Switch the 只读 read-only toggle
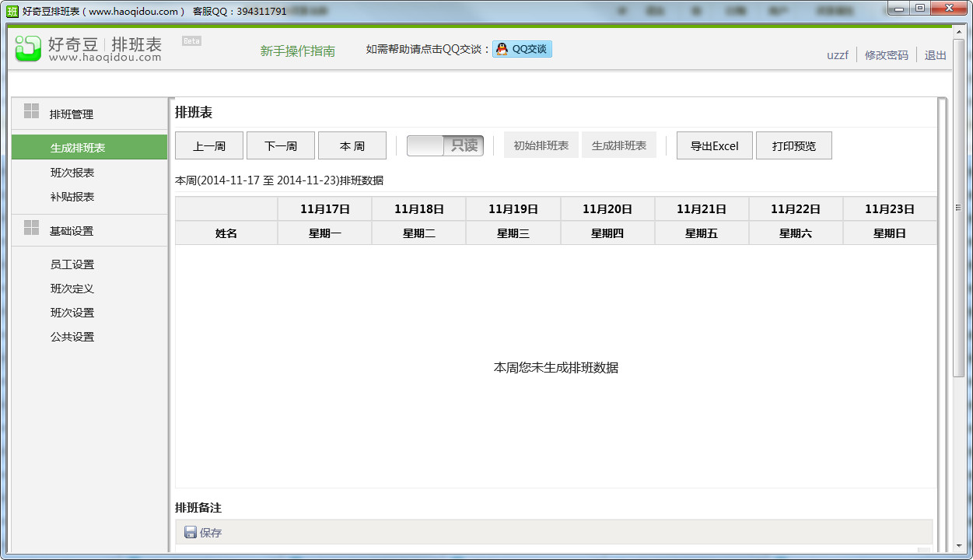 click(x=444, y=145)
